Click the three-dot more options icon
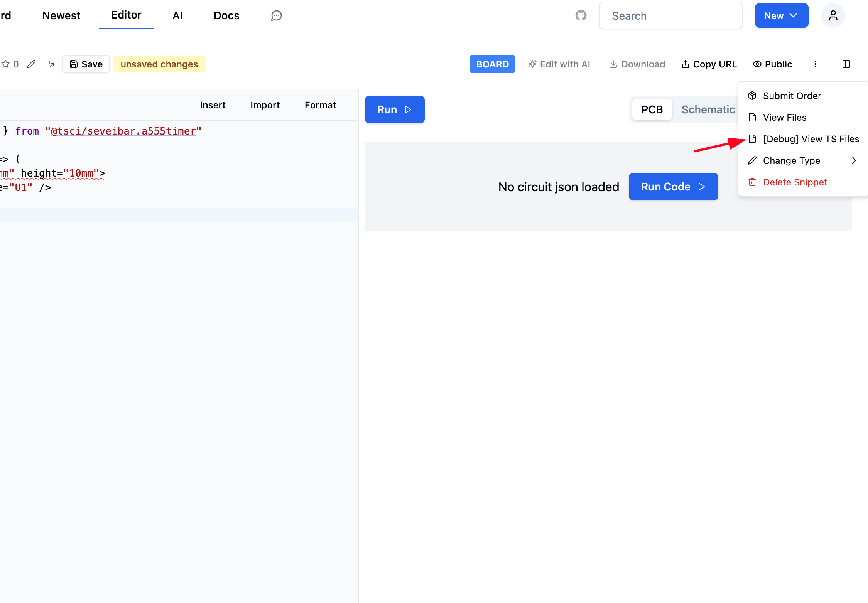Viewport: 868px width, 603px height. click(815, 64)
